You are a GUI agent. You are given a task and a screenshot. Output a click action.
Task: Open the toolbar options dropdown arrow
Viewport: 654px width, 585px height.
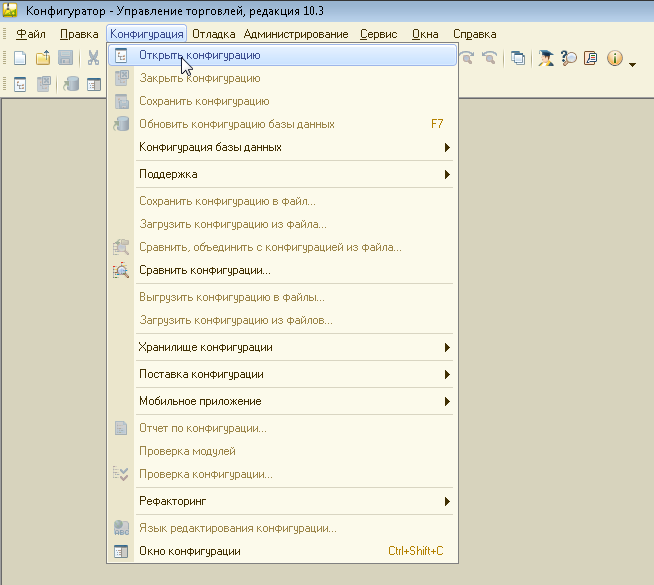[632, 64]
